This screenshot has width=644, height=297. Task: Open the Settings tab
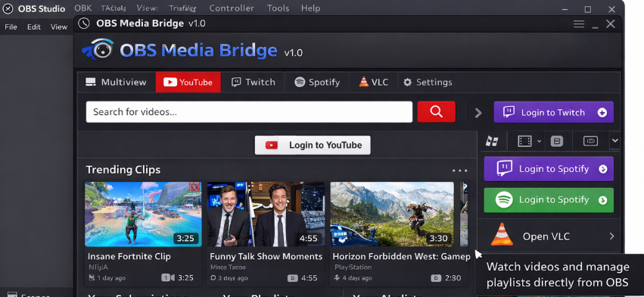pyautogui.click(x=428, y=83)
